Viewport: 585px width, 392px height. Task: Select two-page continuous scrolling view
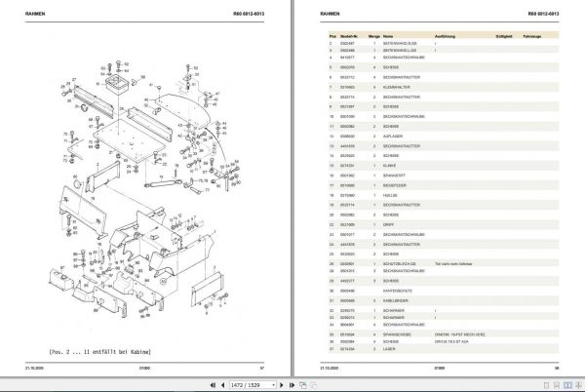click(579, 385)
